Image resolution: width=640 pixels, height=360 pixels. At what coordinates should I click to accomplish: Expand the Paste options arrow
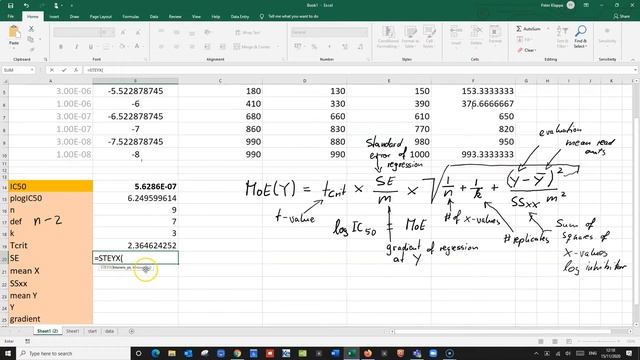[14, 47]
